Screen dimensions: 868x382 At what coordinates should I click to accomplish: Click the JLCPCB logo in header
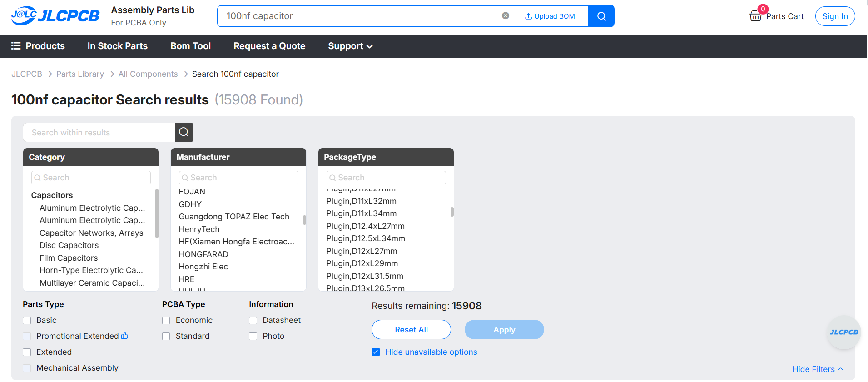click(x=55, y=16)
